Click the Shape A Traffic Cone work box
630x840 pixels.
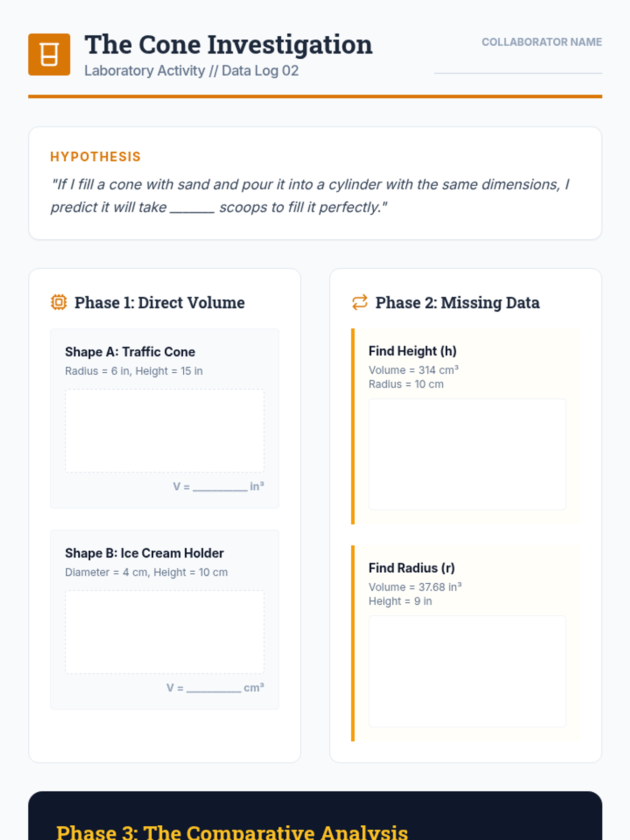click(164, 430)
